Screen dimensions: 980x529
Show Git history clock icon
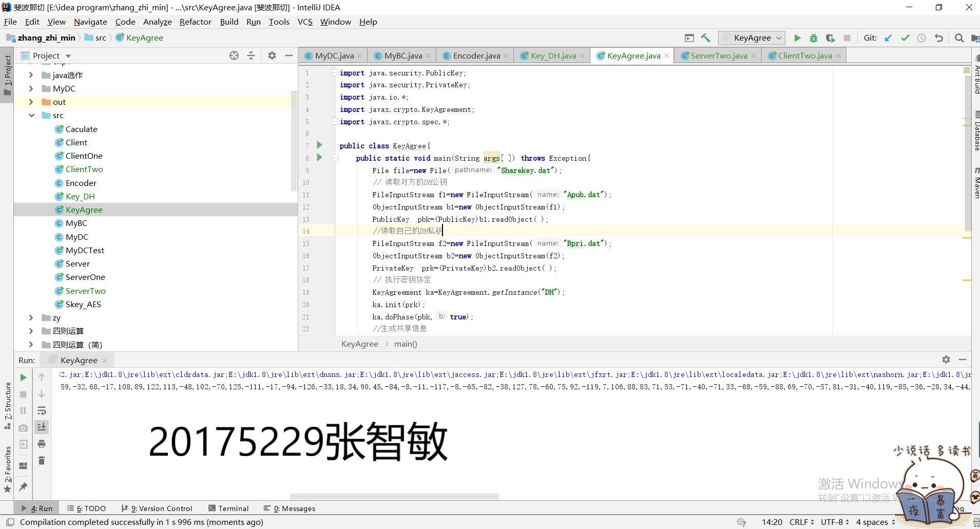point(921,38)
